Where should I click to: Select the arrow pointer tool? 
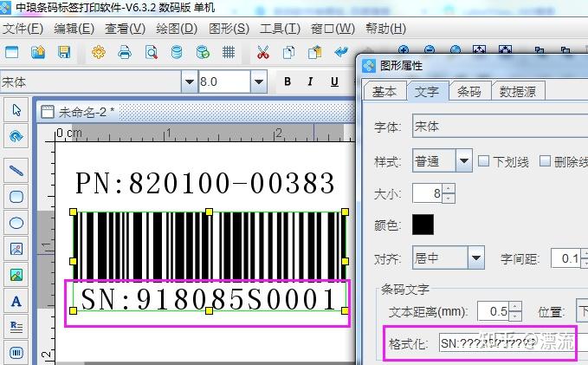[16, 110]
